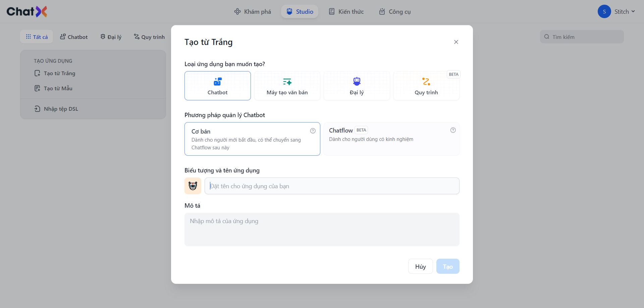
Task: Select Cơ bản orchestration method
Action: coord(252,139)
